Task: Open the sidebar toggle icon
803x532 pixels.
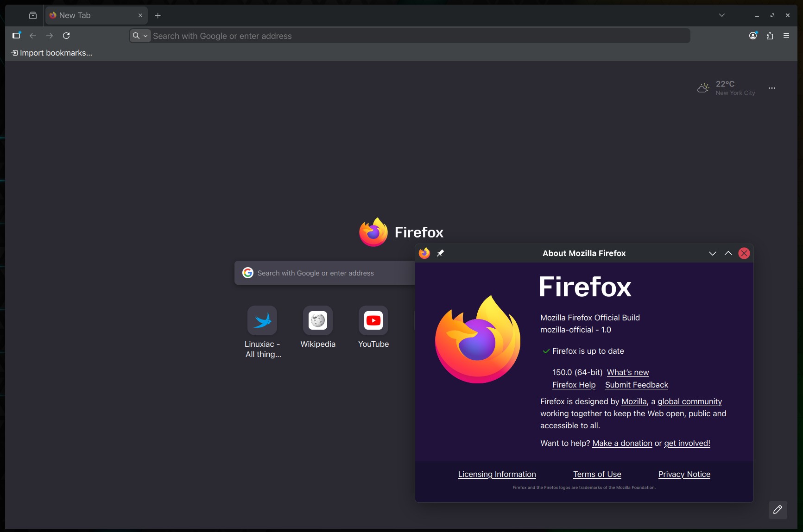Action: pos(17,36)
